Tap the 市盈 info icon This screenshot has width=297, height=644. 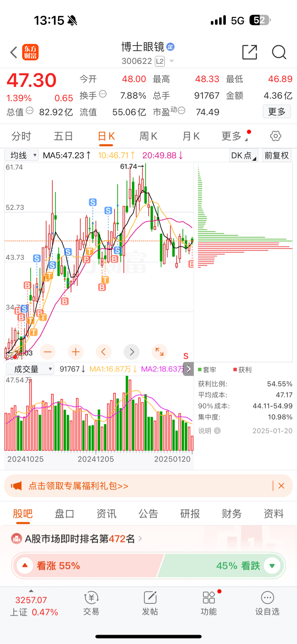pyautogui.click(x=181, y=111)
